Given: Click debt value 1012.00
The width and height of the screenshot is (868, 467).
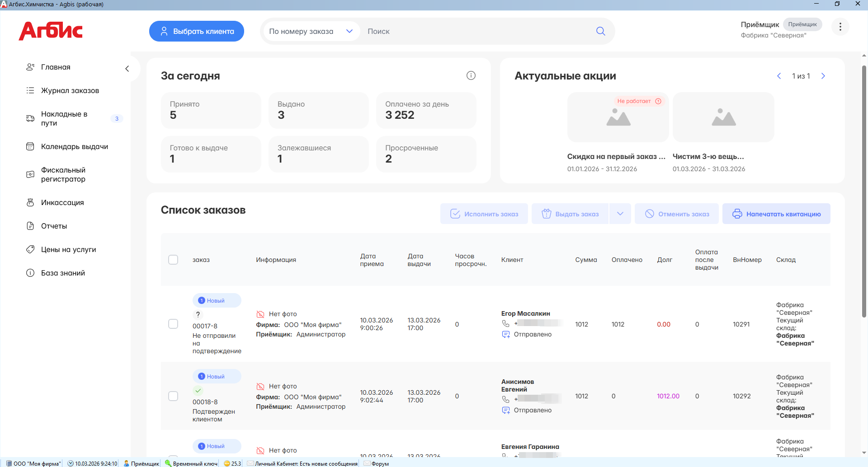Looking at the screenshot, I should pyautogui.click(x=668, y=396).
